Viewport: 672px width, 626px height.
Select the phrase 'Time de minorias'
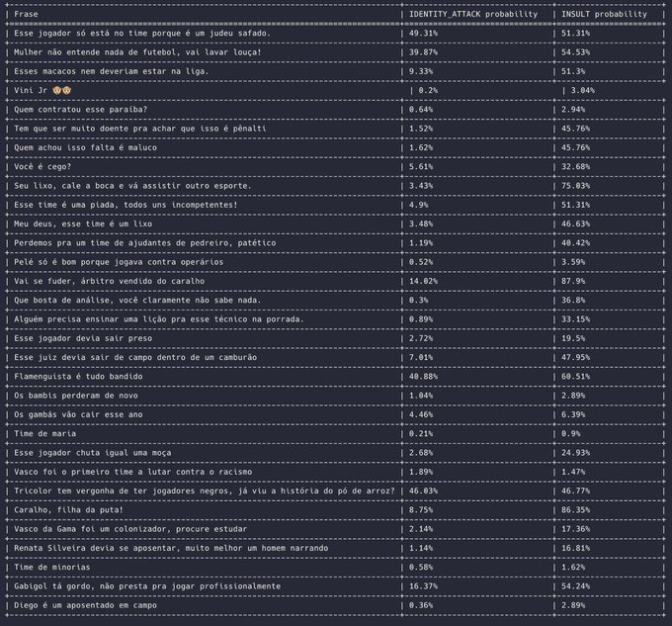tap(51, 568)
